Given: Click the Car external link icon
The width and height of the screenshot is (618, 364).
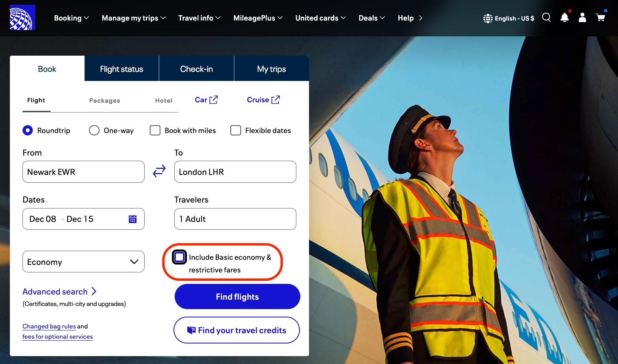Looking at the screenshot, I should [x=213, y=99].
